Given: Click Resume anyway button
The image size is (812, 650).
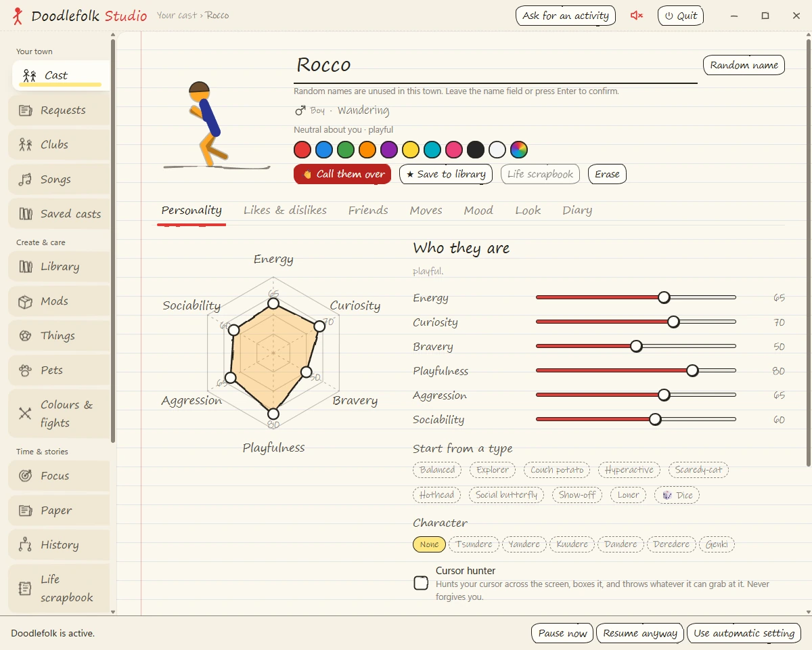Looking at the screenshot, I should tap(640, 633).
